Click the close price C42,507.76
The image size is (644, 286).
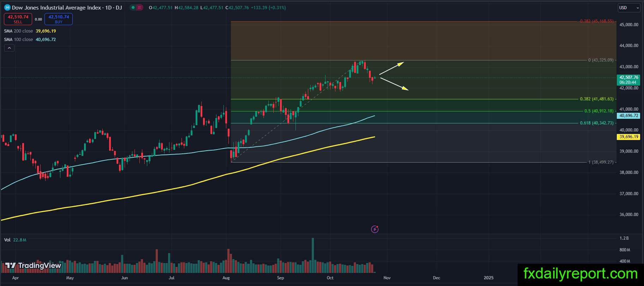point(237,7)
